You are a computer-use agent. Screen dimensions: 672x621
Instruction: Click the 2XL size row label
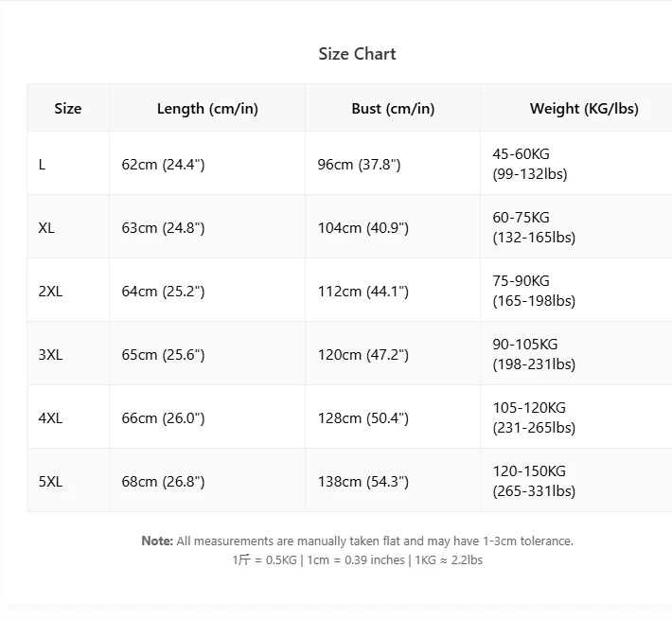50,291
